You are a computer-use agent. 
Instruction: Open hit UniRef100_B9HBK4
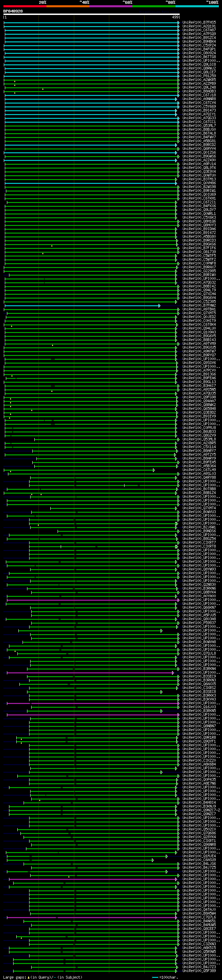click(199, 41)
